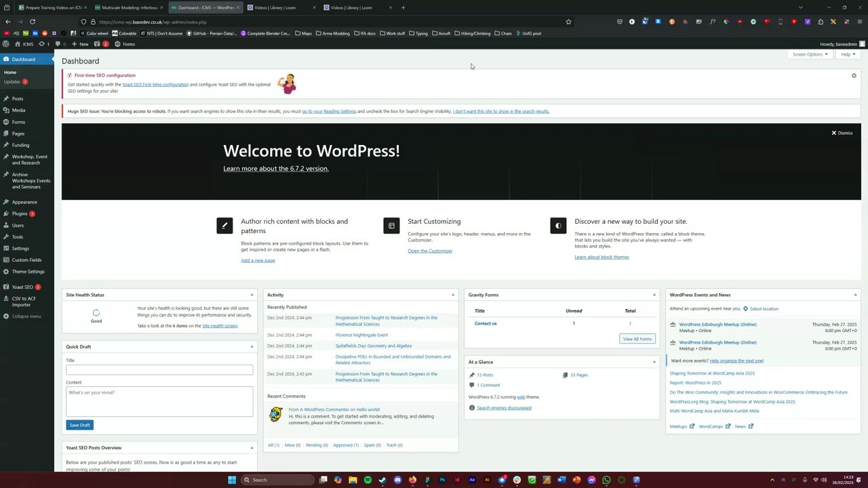Expand the Screen Options dropdown
Image resolution: width=868 pixels, height=488 pixels.
point(810,54)
